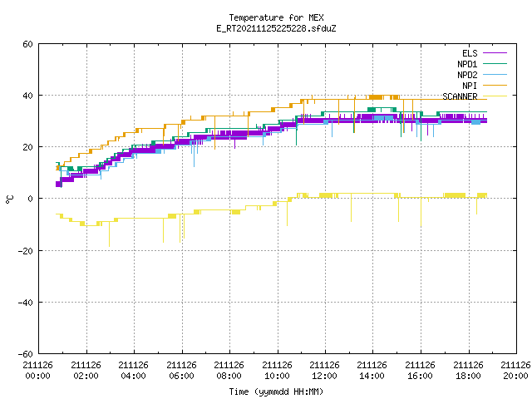Click the NPD2 legend label
Screen dimensions: 532x399
pos(467,75)
